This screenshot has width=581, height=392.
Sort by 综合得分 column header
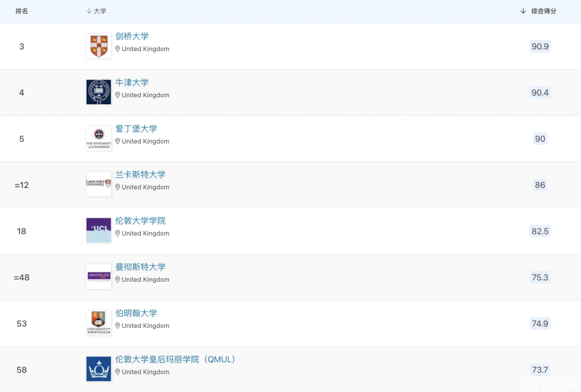point(539,11)
